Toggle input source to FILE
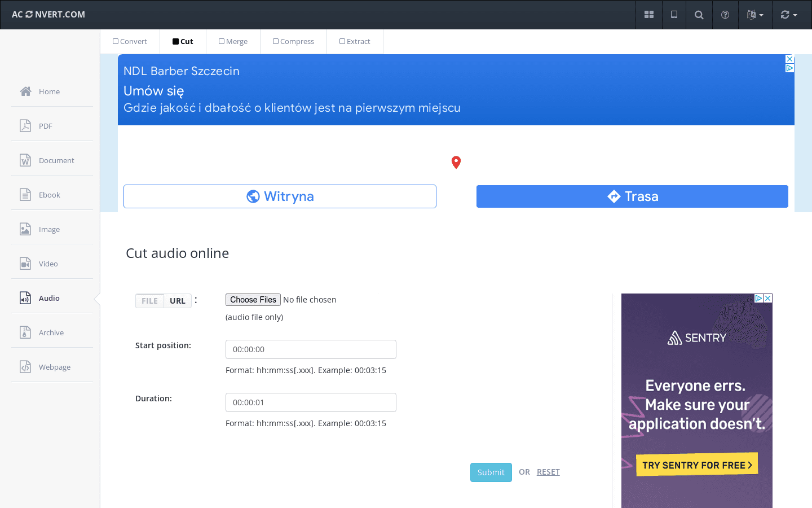Image resolution: width=812 pixels, height=508 pixels. (x=149, y=301)
